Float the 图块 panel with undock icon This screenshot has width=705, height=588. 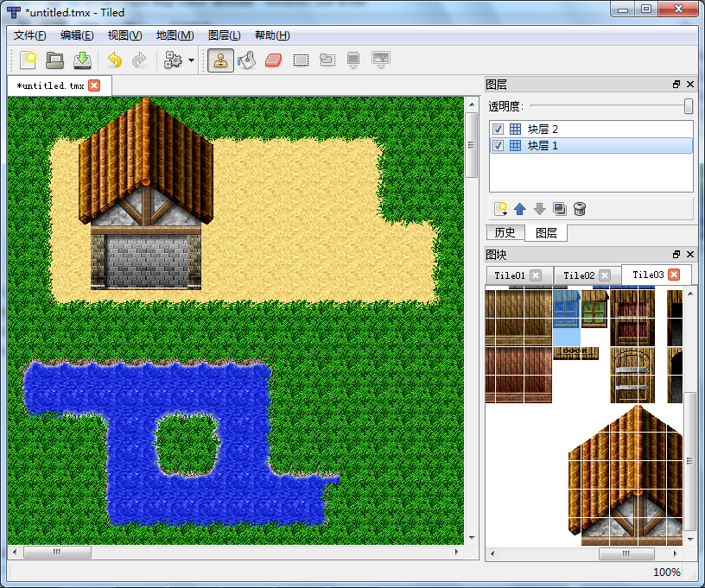tap(676, 254)
